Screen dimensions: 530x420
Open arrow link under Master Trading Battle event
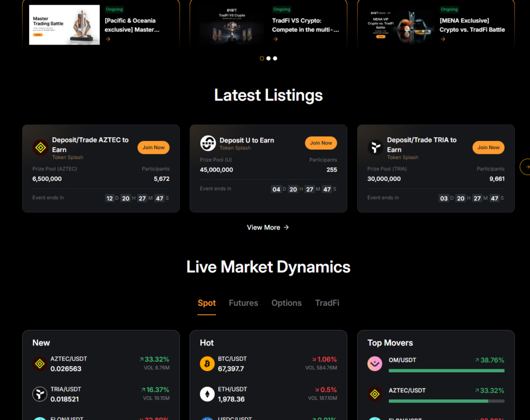108,39
